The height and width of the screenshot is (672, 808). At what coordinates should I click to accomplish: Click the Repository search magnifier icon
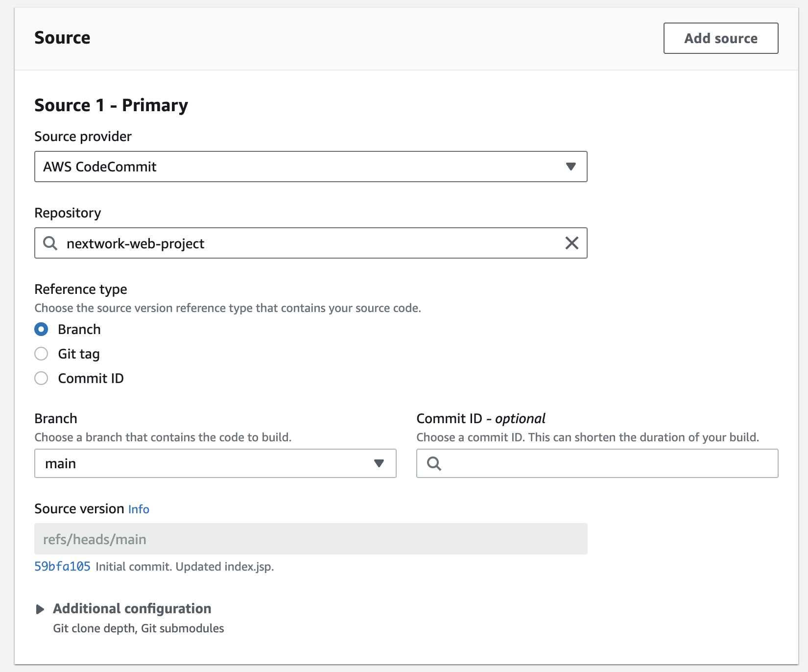tap(50, 243)
